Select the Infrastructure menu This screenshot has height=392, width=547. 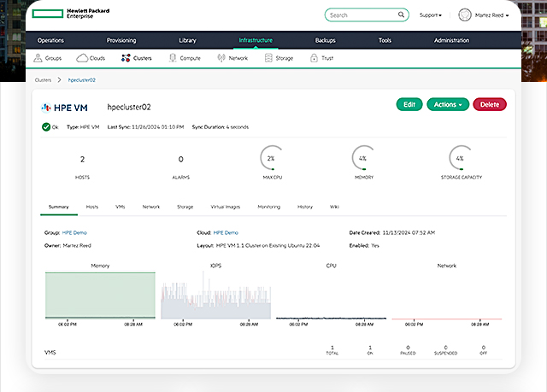(256, 40)
